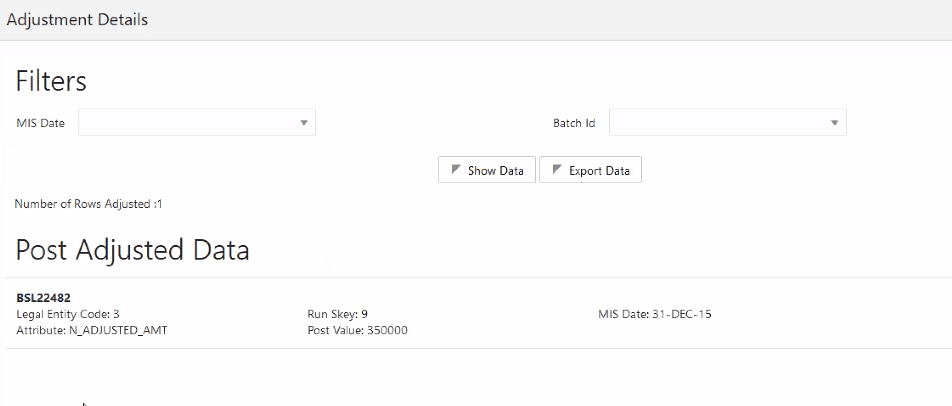Open the Batch Id dropdown

pos(727,123)
